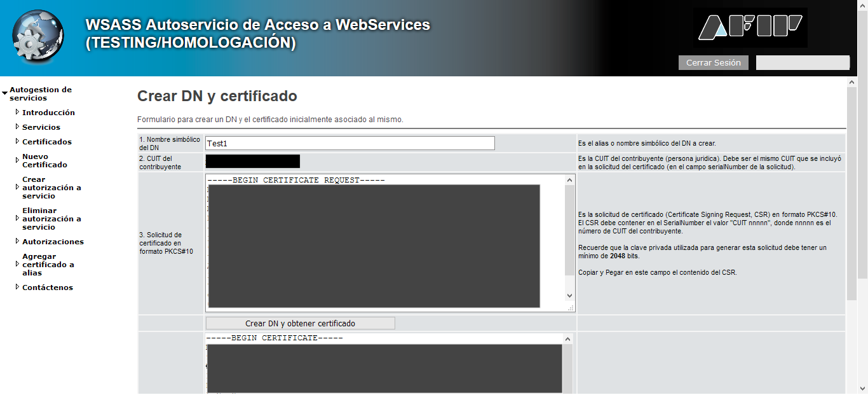This screenshot has width=868, height=402.
Task: Open the Certificados menu item
Action: pyautogui.click(x=47, y=142)
